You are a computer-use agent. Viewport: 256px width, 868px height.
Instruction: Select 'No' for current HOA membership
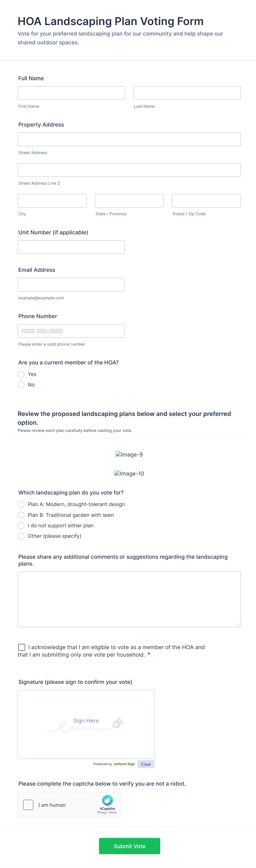click(x=21, y=385)
